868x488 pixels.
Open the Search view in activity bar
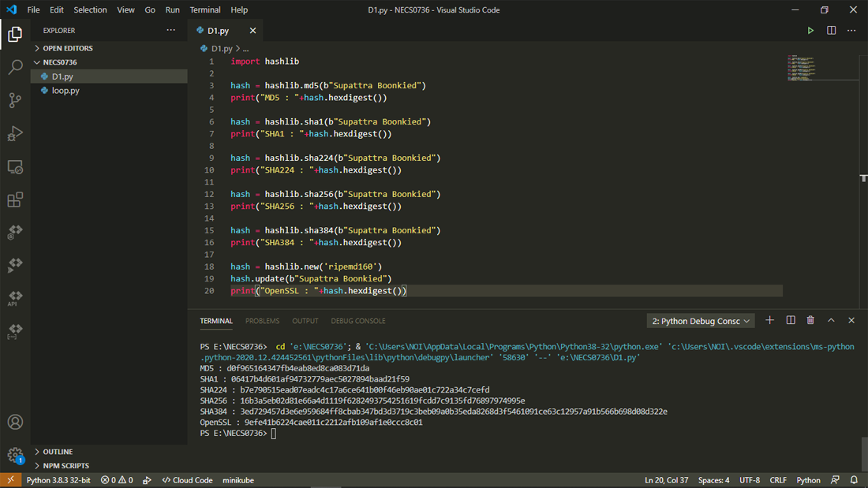pyautogui.click(x=15, y=67)
